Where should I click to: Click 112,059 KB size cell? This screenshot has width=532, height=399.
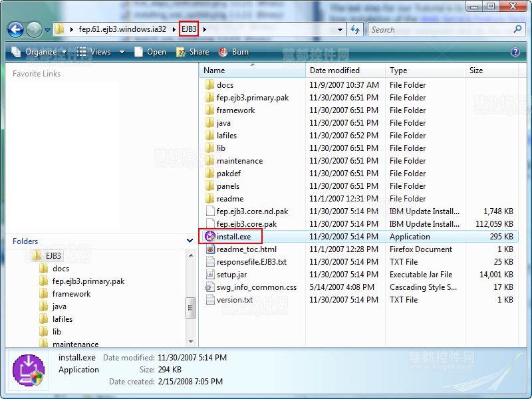click(494, 224)
